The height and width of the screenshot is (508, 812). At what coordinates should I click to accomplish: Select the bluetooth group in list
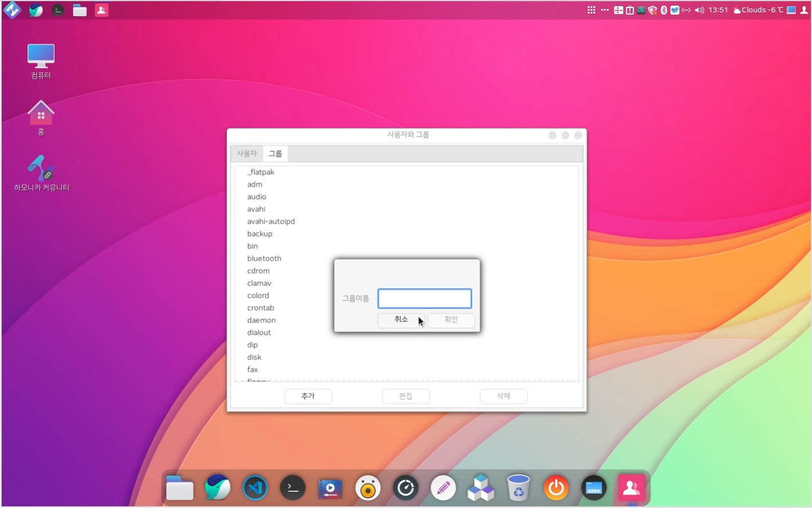click(264, 258)
